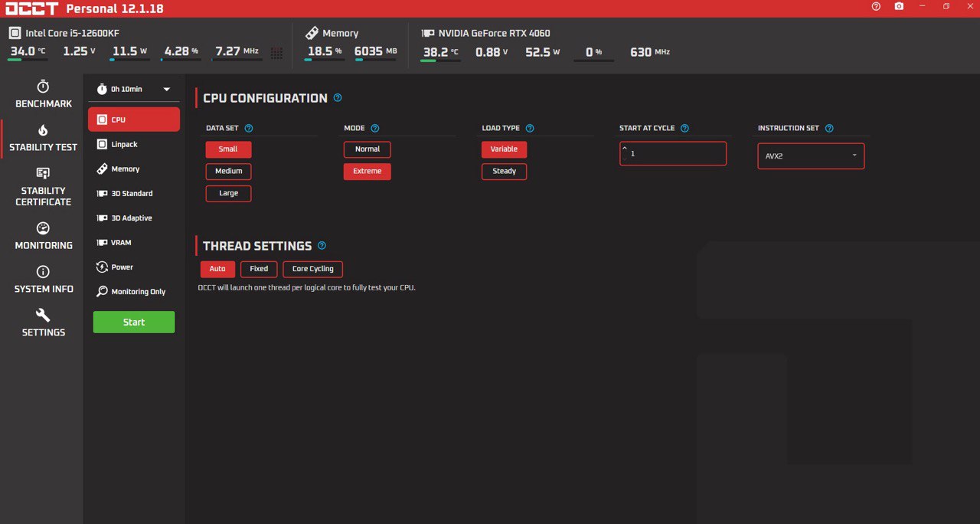980x524 pixels.
Task: Click the Stability Test flame icon
Action: click(x=43, y=130)
